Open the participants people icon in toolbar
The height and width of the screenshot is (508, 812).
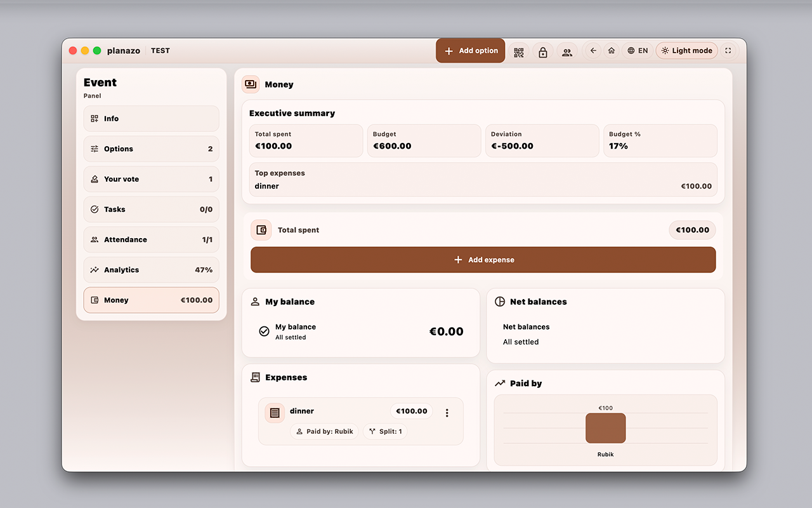pos(567,51)
